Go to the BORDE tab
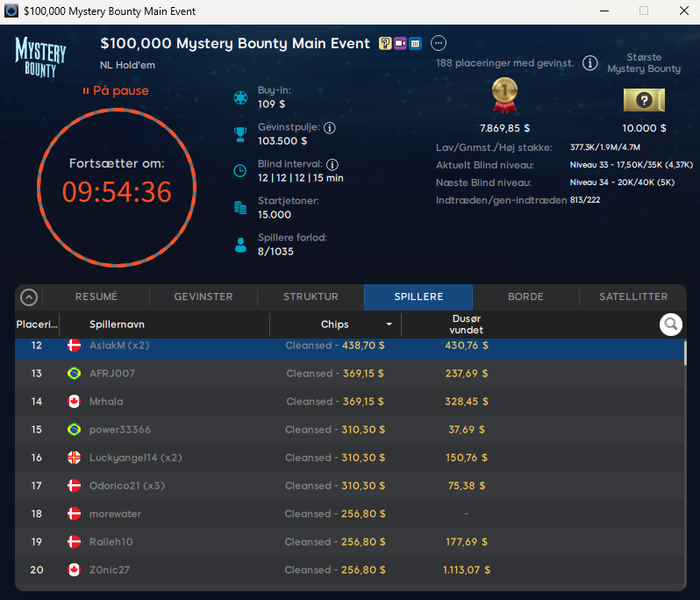This screenshot has width=700, height=600. click(x=525, y=297)
